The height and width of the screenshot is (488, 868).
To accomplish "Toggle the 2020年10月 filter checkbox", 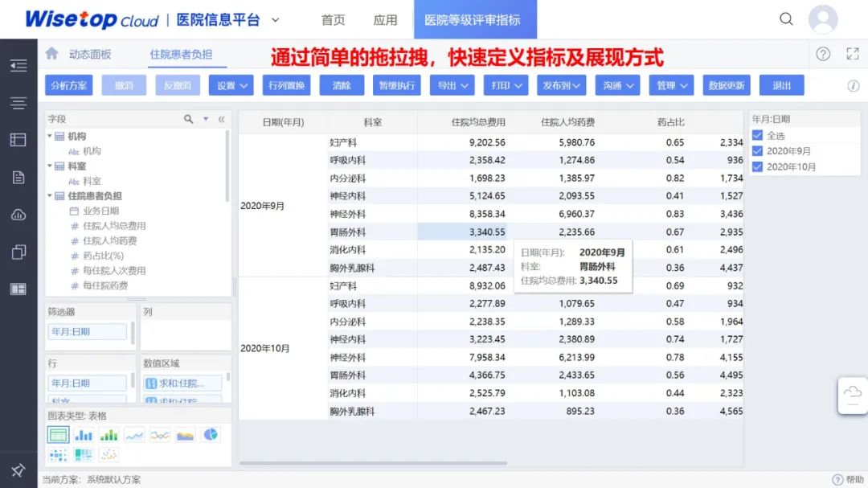I will point(757,166).
